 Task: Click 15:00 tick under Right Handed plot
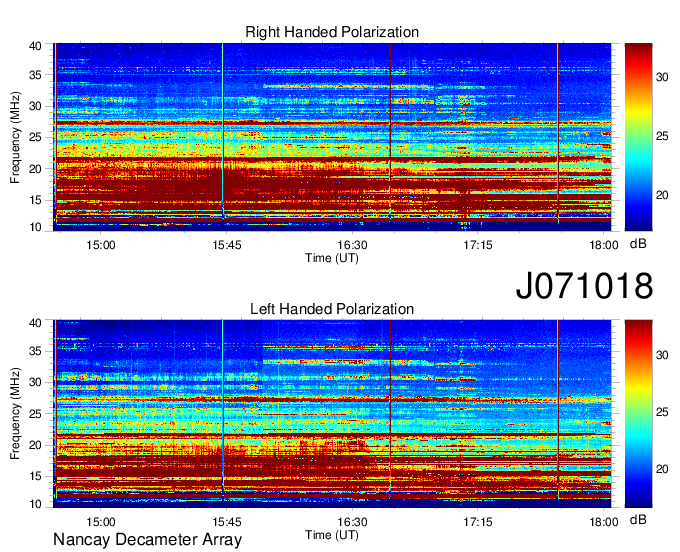click(x=101, y=245)
